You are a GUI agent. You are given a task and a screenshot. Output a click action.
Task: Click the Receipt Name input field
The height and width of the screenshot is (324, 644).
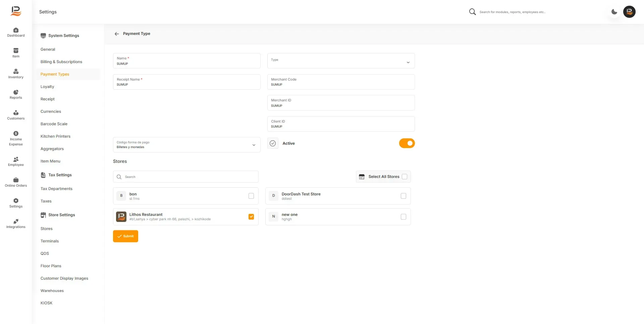pos(186,82)
